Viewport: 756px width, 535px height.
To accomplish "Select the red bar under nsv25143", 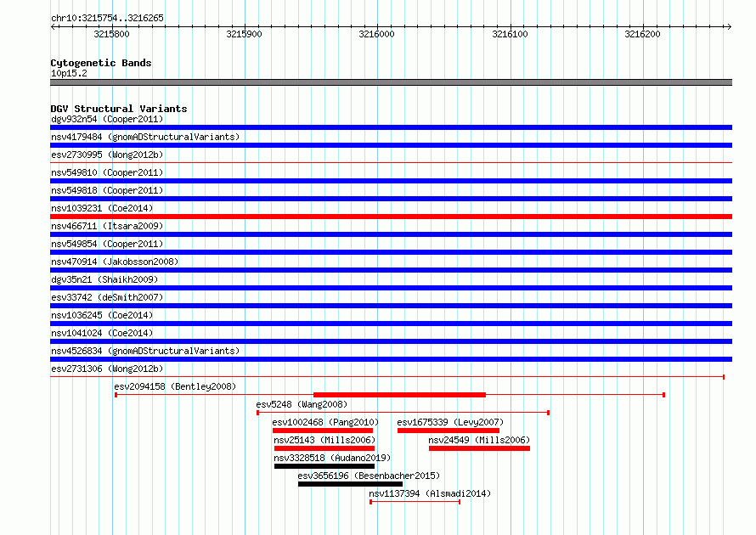I will tap(324, 448).
